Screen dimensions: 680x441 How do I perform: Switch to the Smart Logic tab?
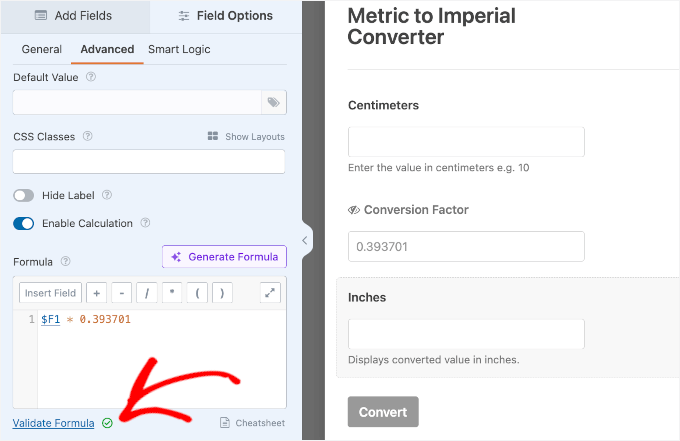click(x=179, y=49)
